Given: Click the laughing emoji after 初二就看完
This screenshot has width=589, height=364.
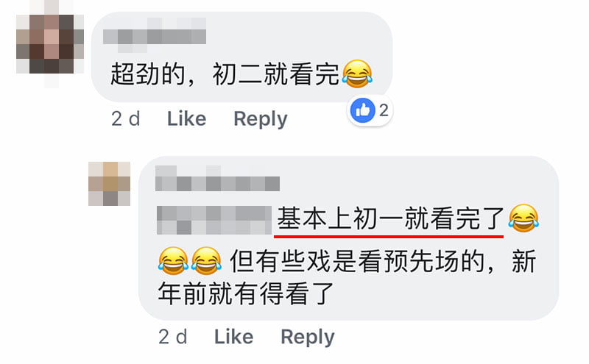Looking at the screenshot, I should coord(357,74).
